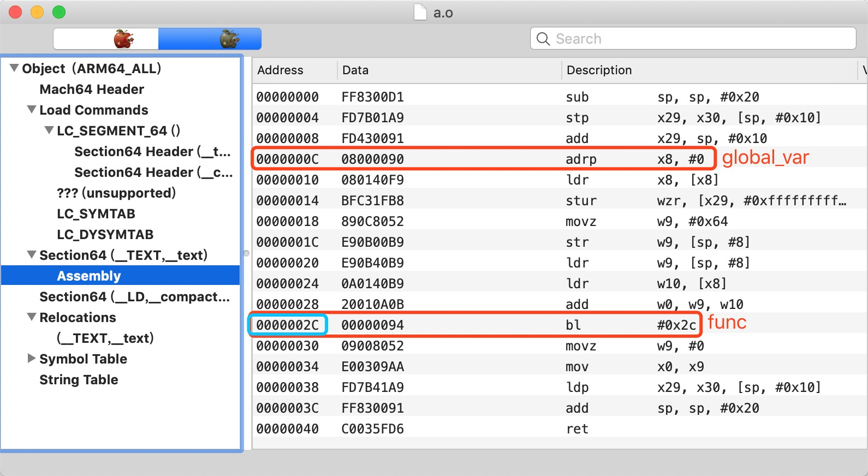Viewport: 868px width, 476px height.
Task: Open Section64 Header (__c... entry
Action: point(153,172)
